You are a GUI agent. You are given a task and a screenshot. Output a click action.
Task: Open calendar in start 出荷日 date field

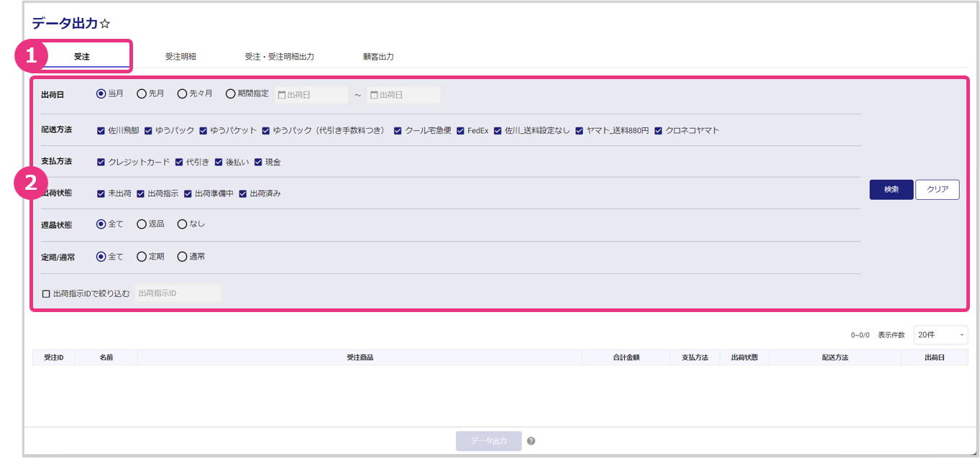(x=282, y=95)
